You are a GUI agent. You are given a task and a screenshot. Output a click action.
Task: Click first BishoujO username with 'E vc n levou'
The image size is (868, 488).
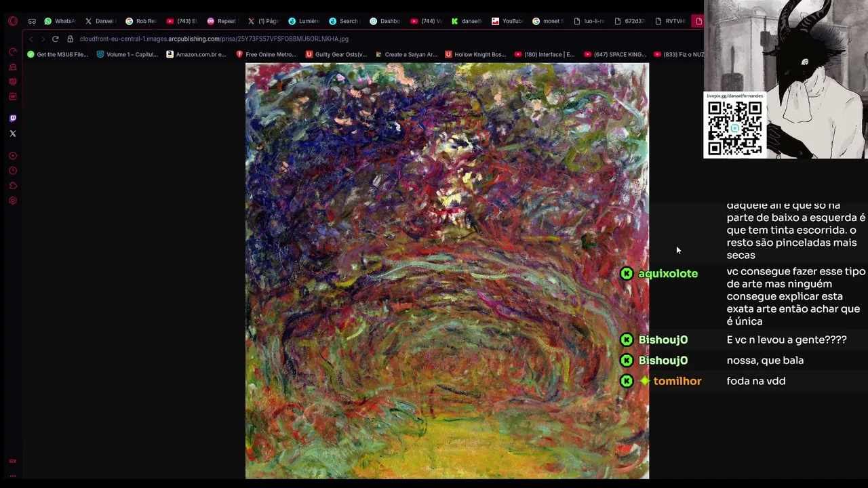[663, 340]
